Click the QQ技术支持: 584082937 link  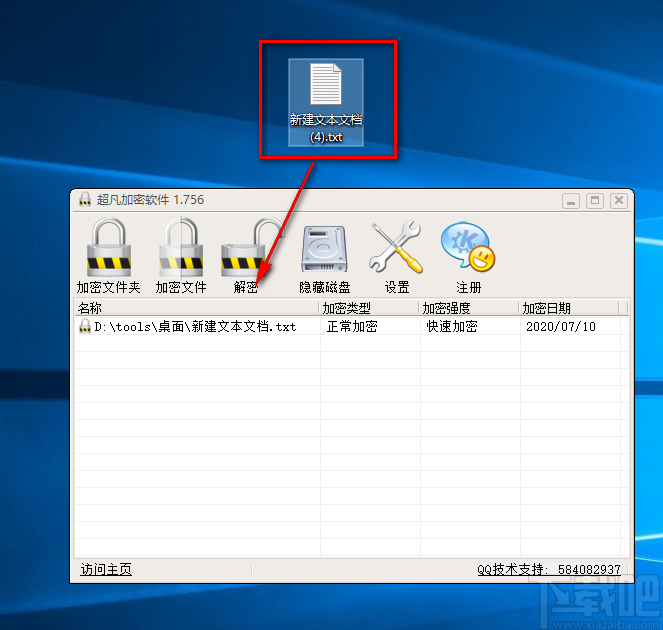coord(549,570)
